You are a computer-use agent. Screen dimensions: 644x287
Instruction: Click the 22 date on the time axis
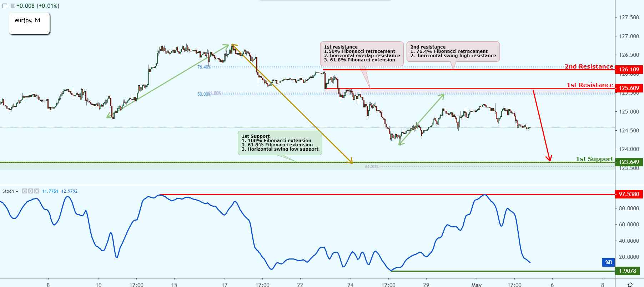click(300, 285)
